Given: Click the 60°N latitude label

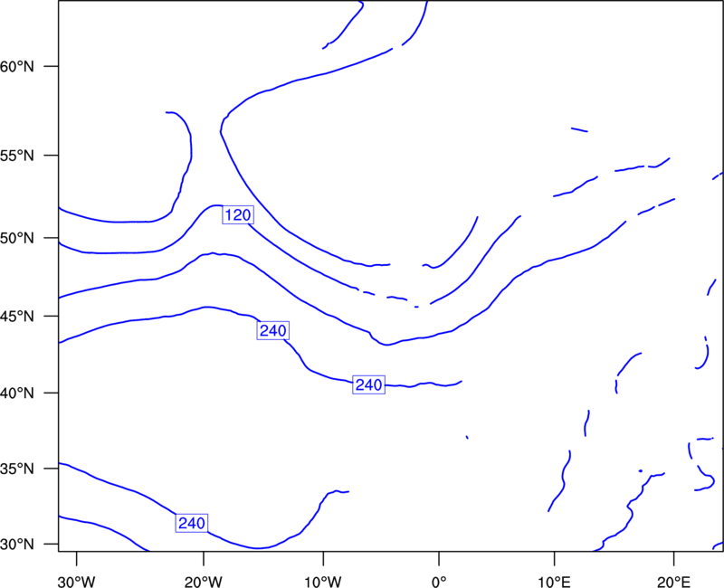Looking at the screenshot, I should click(17, 67).
